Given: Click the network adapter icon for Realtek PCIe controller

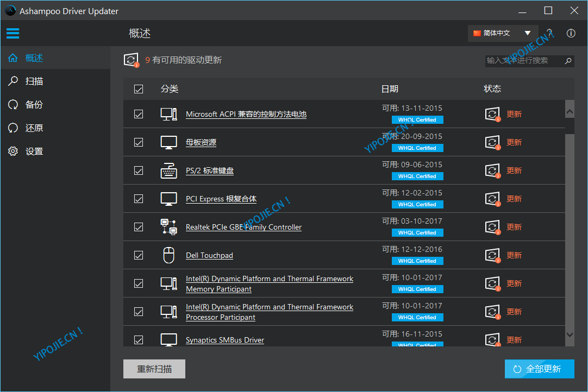Looking at the screenshot, I should [x=168, y=226].
